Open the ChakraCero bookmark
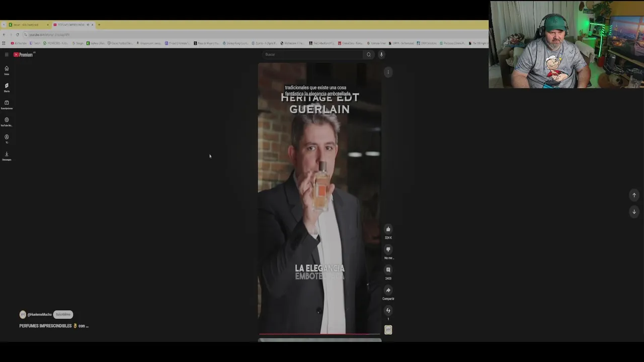 point(351,43)
